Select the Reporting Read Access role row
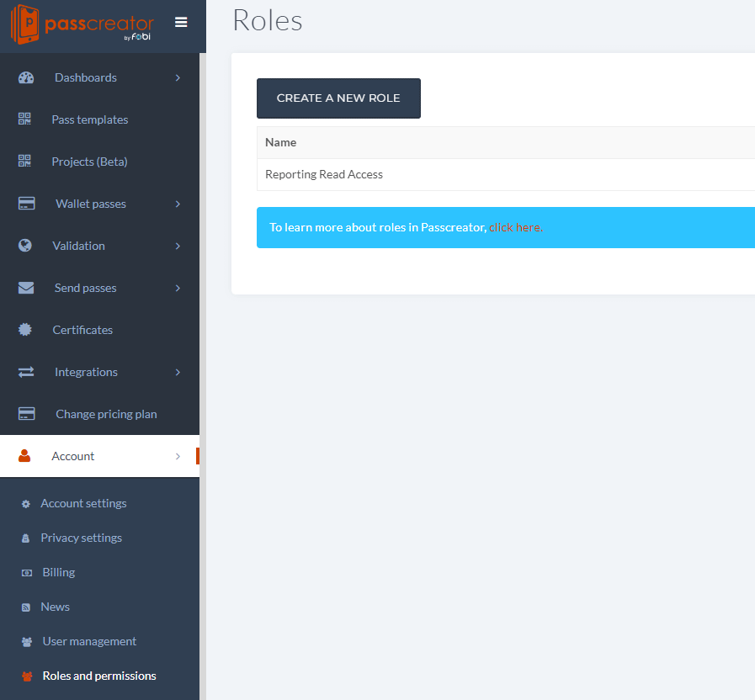Image resolution: width=755 pixels, height=700 pixels. click(x=506, y=174)
